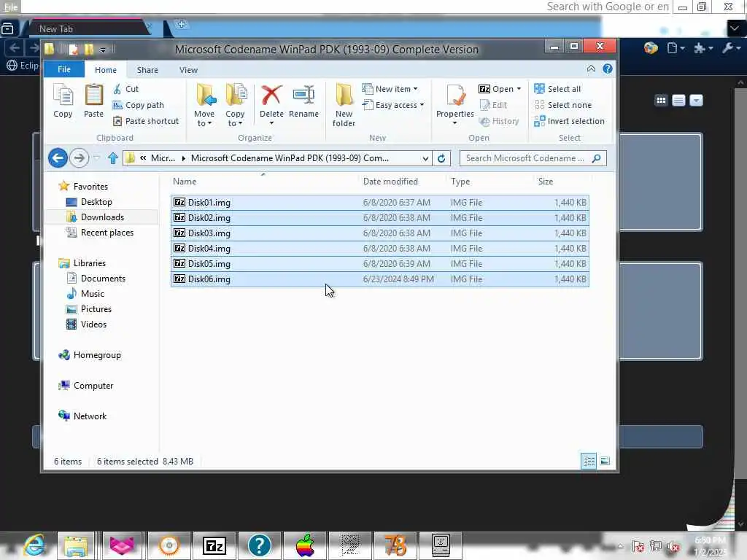Image resolution: width=747 pixels, height=560 pixels.
Task: Sort by Type column header
Action: 460,182
